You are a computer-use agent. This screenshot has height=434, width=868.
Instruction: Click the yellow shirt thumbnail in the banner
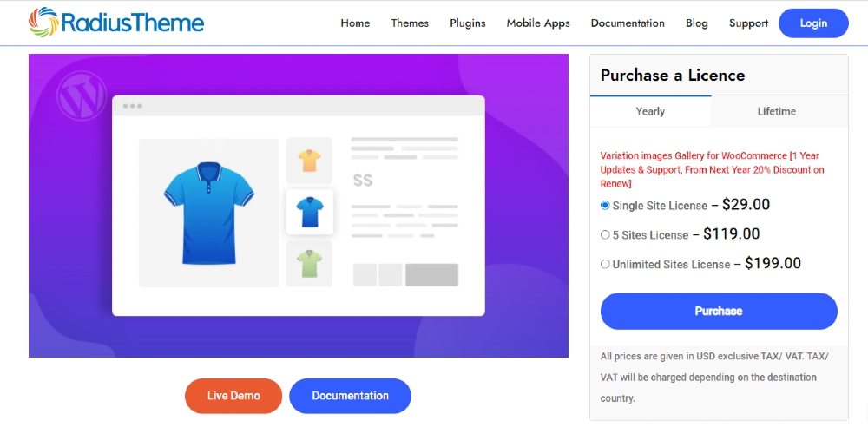click(x=310, y=161)
